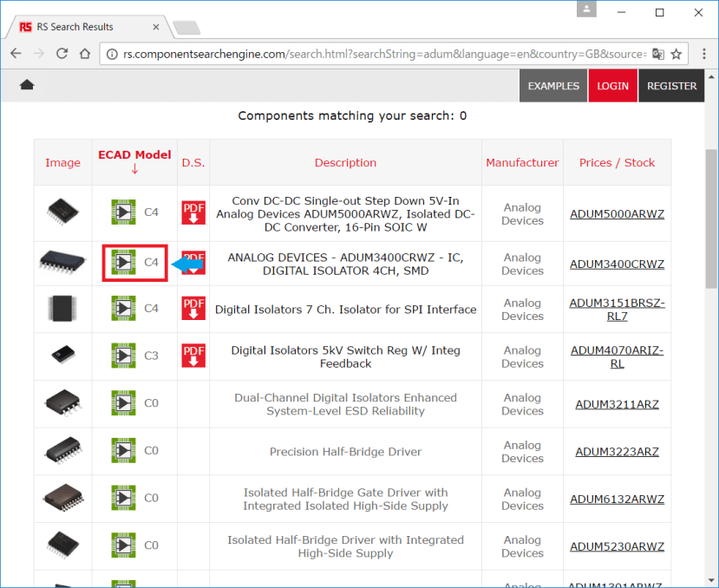
Task: Open ECAD model for ADUM3400CRWZ row
Action: click(x=123, y=263)
